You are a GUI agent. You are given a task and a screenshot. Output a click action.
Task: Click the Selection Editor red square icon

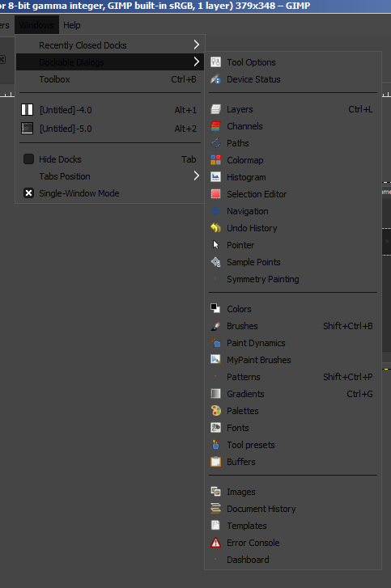[216, 194]
